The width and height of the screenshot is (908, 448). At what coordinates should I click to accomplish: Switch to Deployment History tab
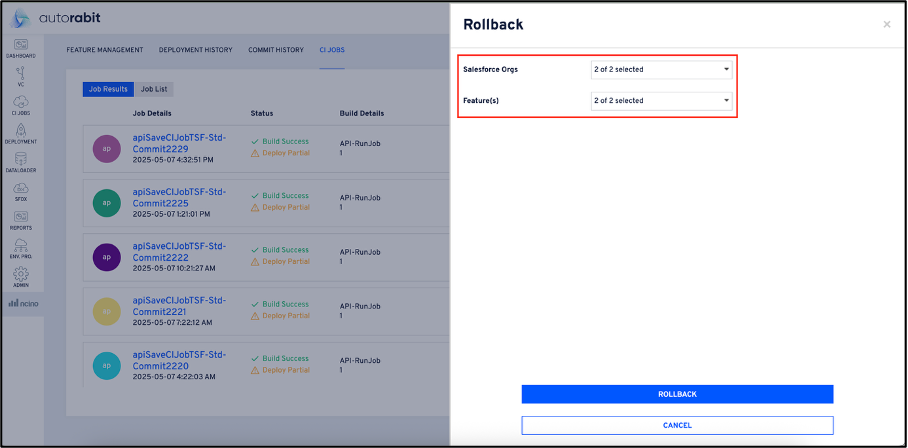[196, 50]
